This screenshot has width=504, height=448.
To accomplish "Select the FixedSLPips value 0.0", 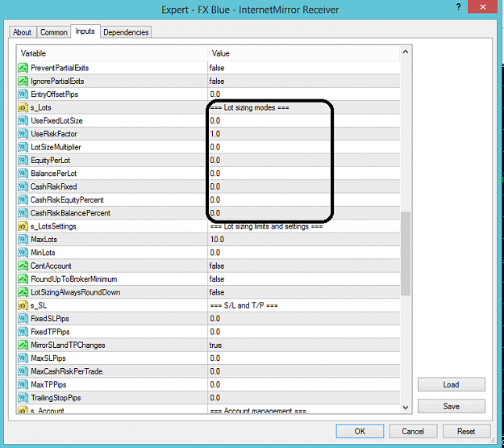I will (x=215, y=319).
